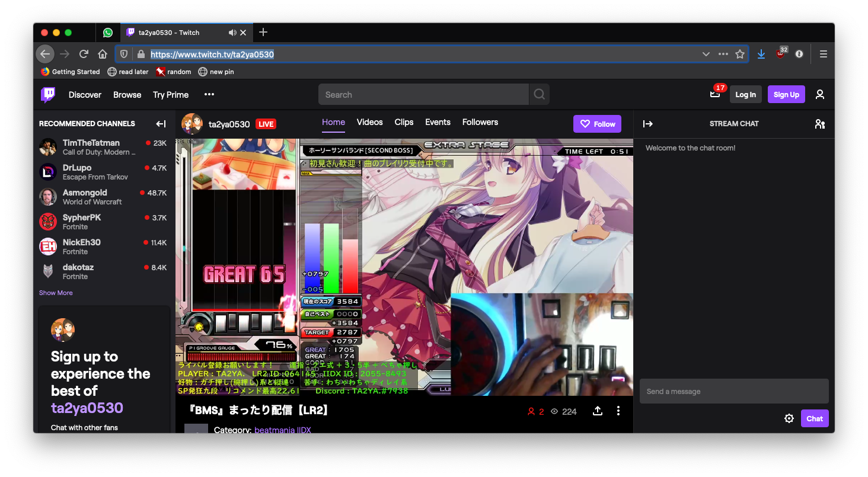Viewport: 868px width, 477px height.
Task: Close the ta2ya0530 Twitch tab
Action: pos(243,33)
